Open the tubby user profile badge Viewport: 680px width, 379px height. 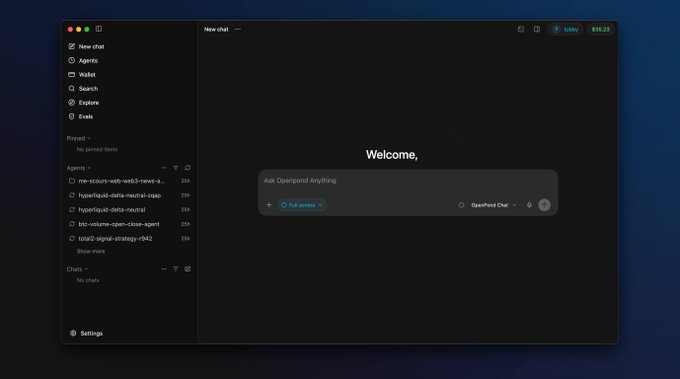click(565, 29)
